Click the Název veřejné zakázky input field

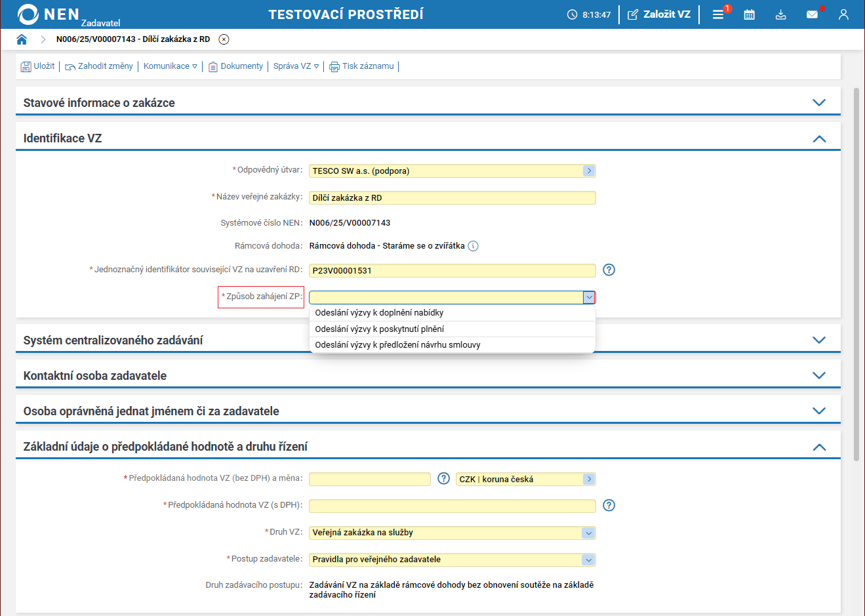click(x=452, y=197)
